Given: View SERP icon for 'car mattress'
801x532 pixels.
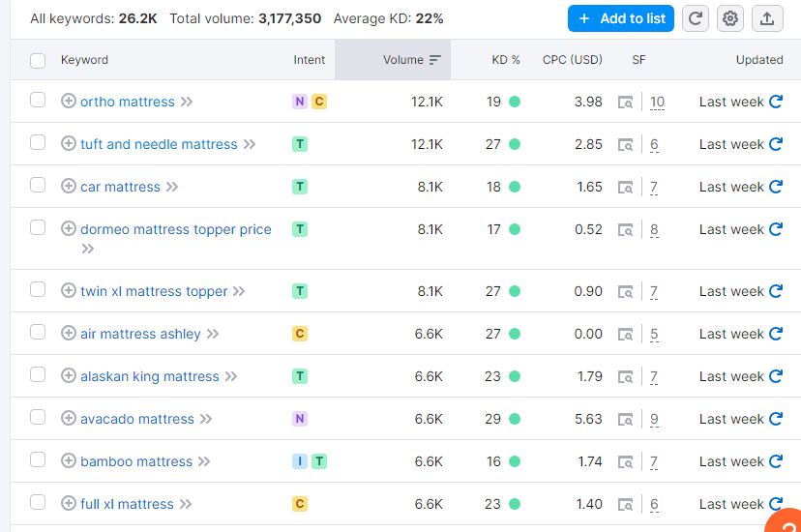Looking at the screenshot, I should coord(625,188).
